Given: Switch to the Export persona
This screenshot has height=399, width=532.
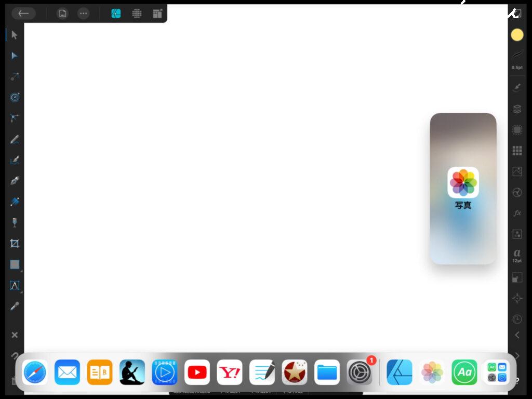Looking at the screenshot, I should click(158, 14).
